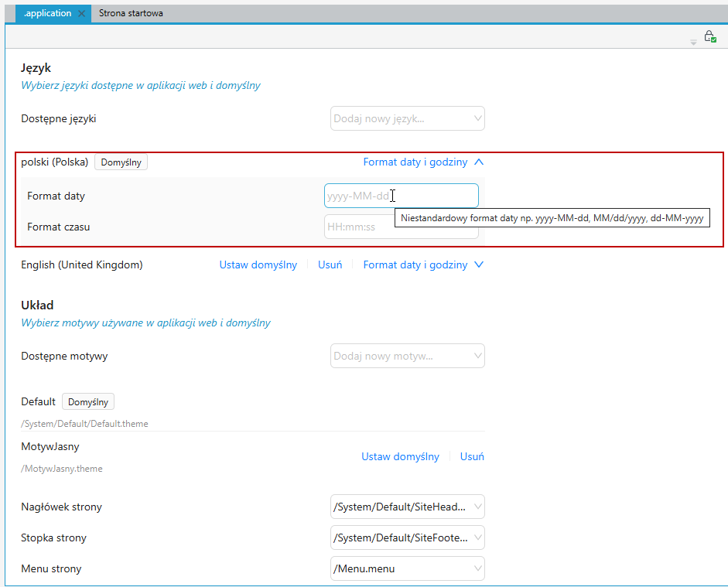Click the Język section heading
The image size is (728, 587).
pyautogui.click(x=36, y=68)
